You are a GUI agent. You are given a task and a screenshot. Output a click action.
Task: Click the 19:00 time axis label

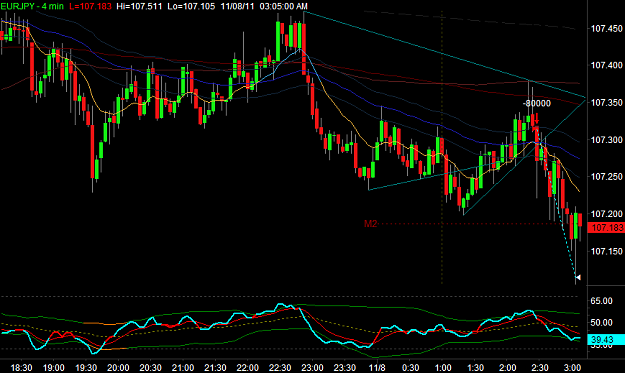53,367
